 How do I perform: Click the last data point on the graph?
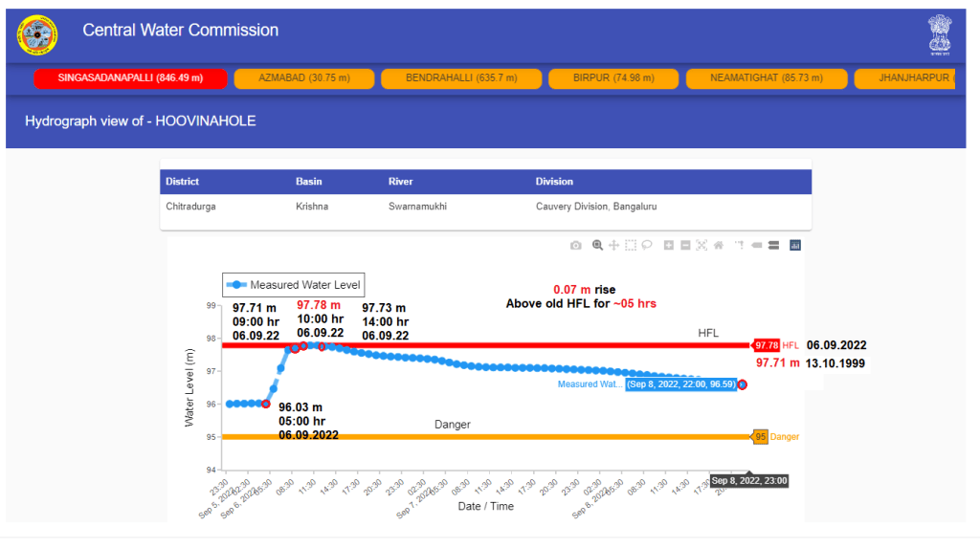pos(743,384)
